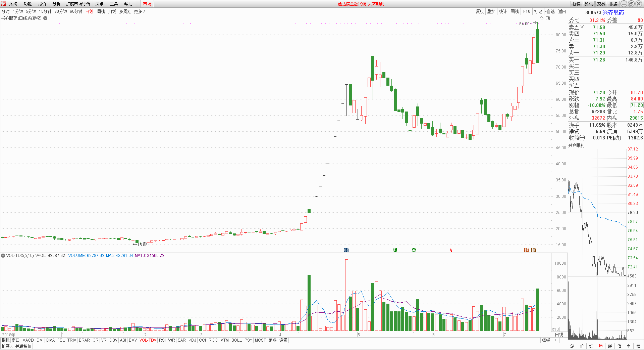This screenshot has width=644, height=350.
Task: Select the KDJ indicator
Action: click(x=192, y=340)
